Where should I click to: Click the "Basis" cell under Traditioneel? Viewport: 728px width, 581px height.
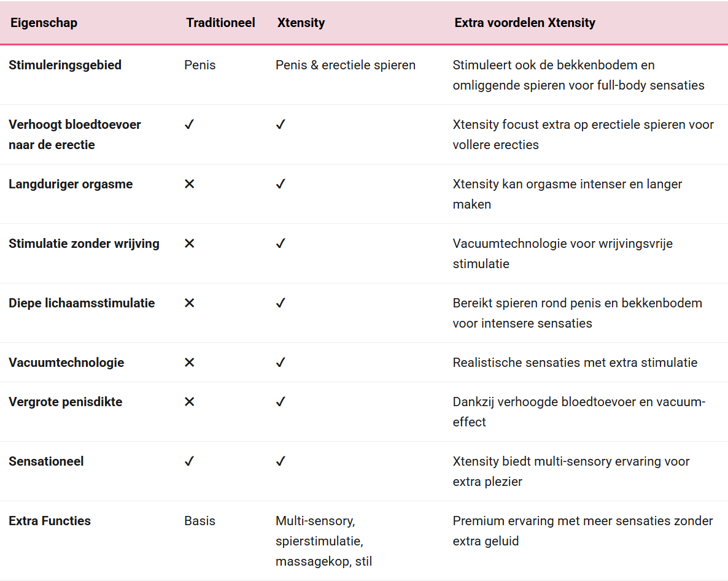point(200,521)
